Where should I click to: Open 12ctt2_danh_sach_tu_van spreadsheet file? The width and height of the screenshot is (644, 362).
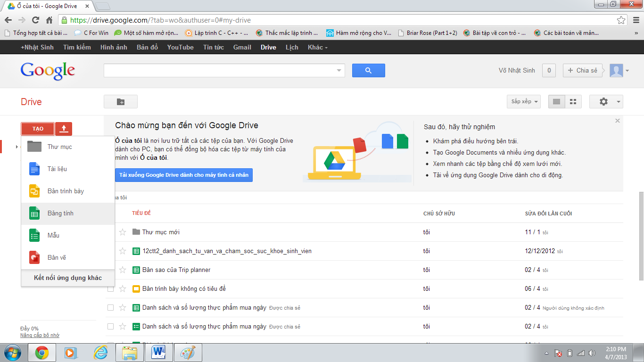coord(227,251)
